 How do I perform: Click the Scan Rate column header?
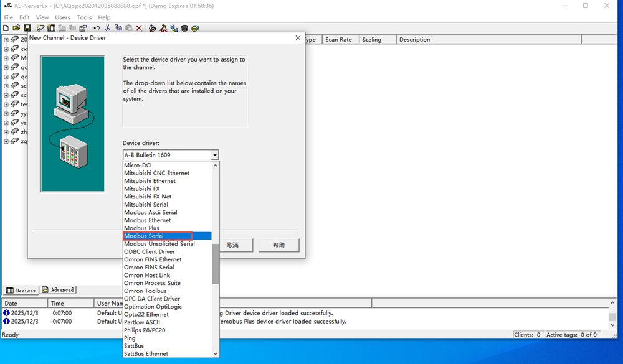[338, 40]
